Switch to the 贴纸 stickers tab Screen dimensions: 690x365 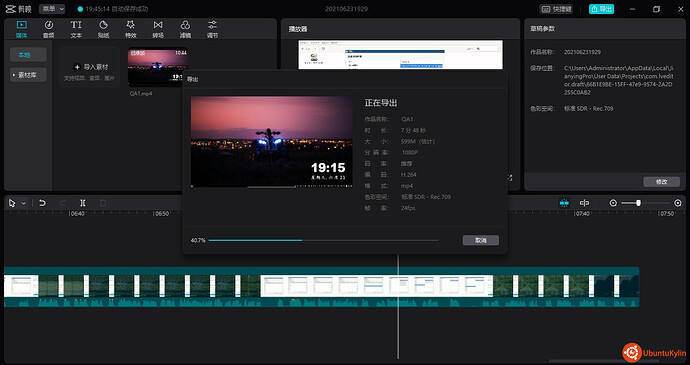[103, 29]
